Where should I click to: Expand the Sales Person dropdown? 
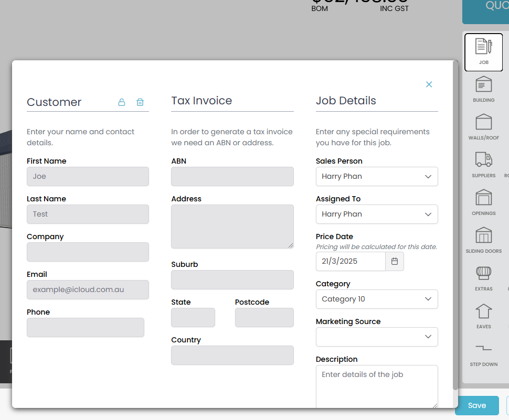(376, 177)
